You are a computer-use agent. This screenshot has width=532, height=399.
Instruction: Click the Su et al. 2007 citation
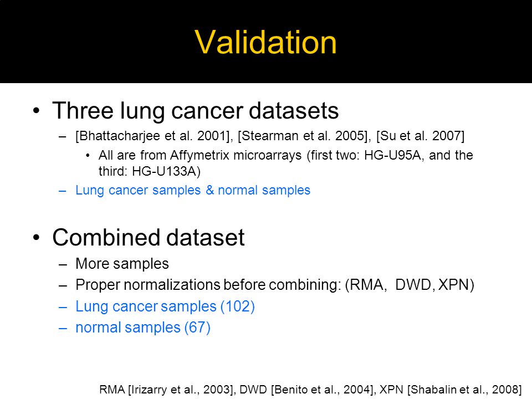[x=421, y=136]
